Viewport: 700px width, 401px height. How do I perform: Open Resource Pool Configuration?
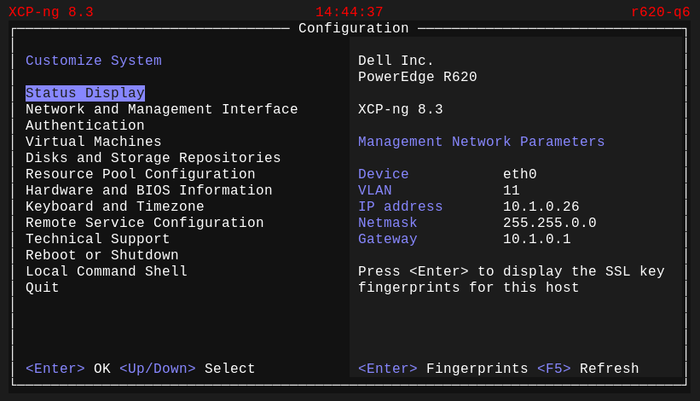tap(140, 174)
